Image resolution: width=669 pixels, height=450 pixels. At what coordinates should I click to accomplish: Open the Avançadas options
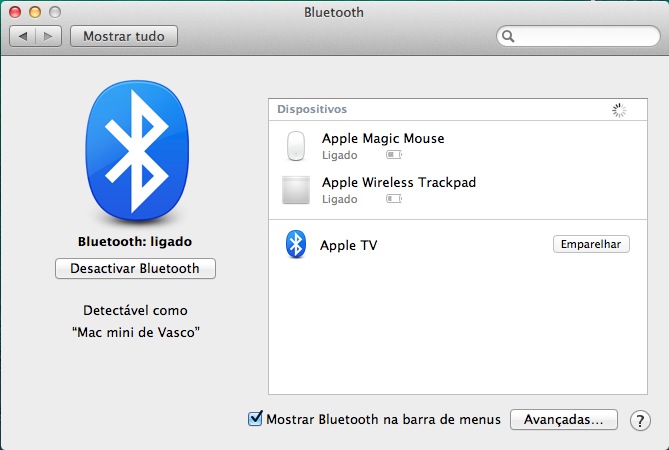564,419
